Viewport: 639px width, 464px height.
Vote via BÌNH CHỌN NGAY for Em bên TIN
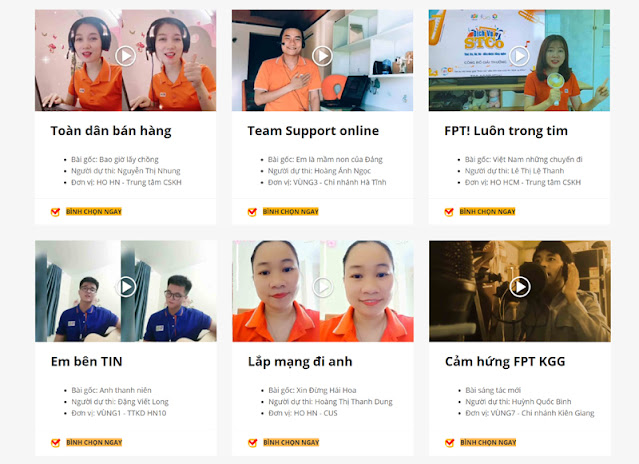[x=94, y=442]
